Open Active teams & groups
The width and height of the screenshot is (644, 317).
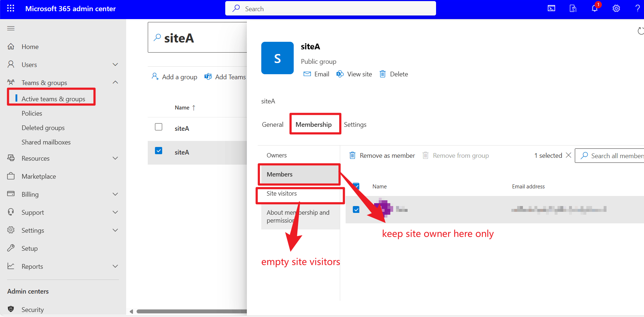[x=53, y=99]
